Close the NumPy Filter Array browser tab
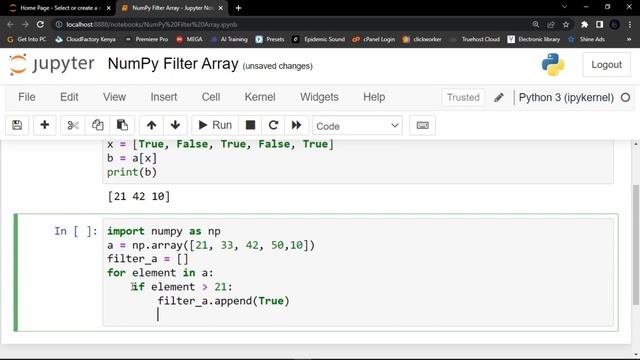 click(221, 8)
